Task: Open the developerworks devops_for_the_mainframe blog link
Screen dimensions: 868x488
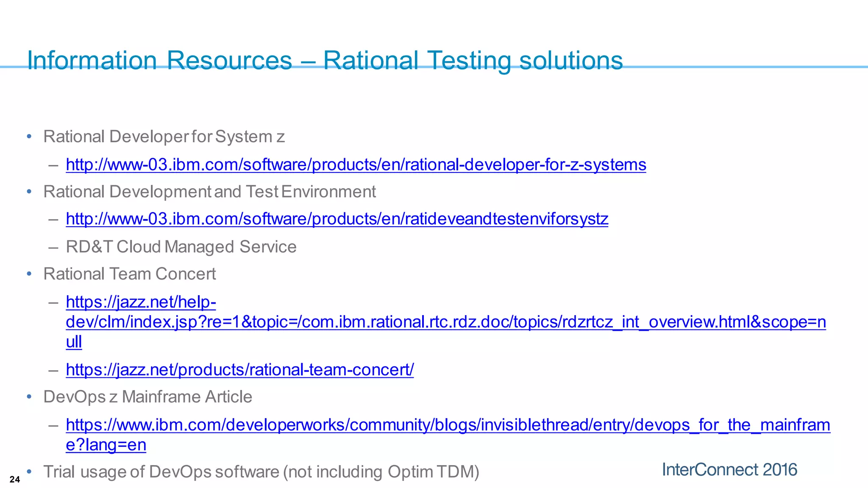Action: [x=448, y=435]
